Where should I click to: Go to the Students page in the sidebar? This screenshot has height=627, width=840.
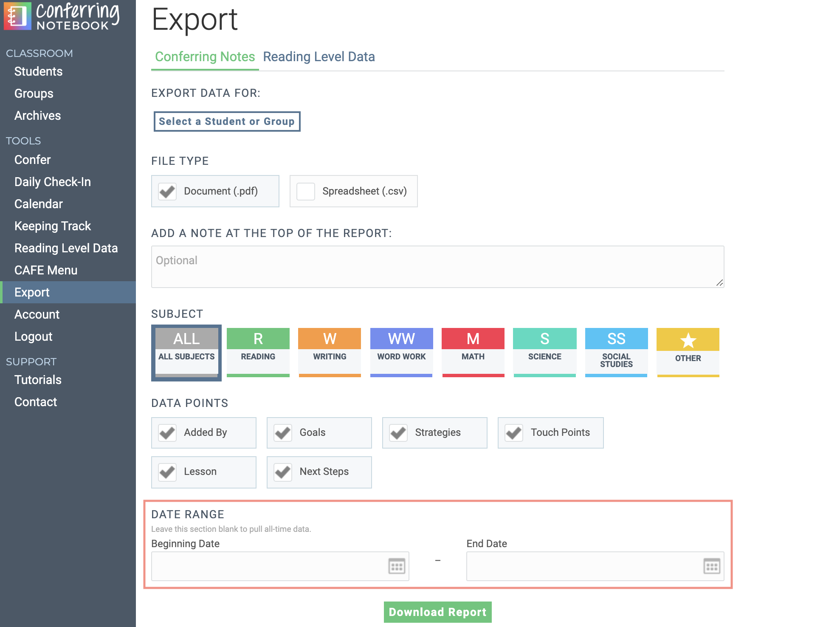[x=38, y=71]
